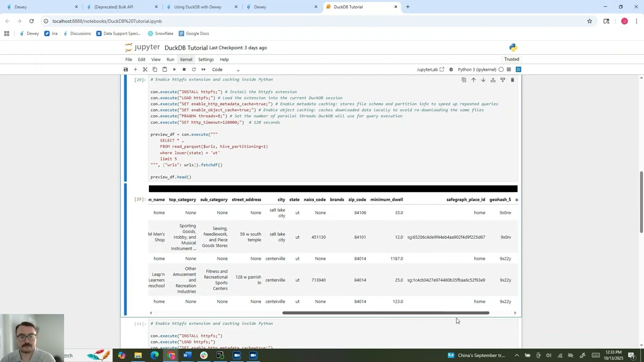Open File Explorer from the taskbar
644x362 pixels.
click(138, 355)
